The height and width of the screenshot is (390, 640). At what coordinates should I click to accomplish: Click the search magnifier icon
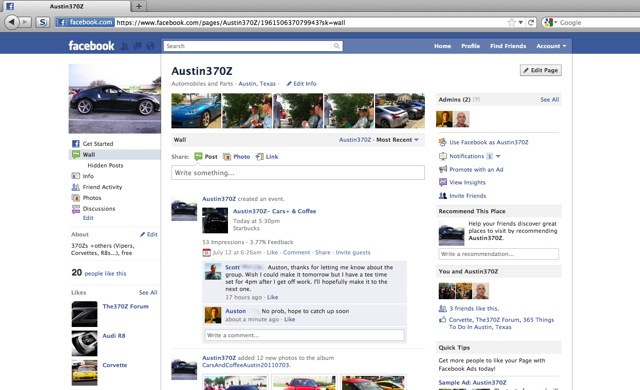pos(336,46)
